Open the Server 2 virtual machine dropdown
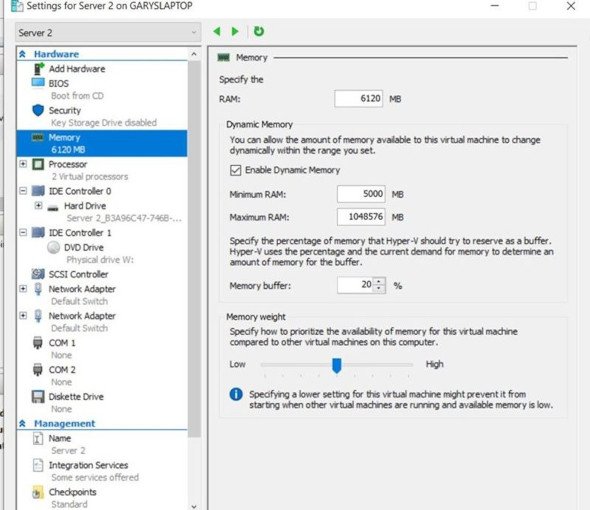Image resolution: width=590 pixels, height=510 pixels. pos(108,32)
